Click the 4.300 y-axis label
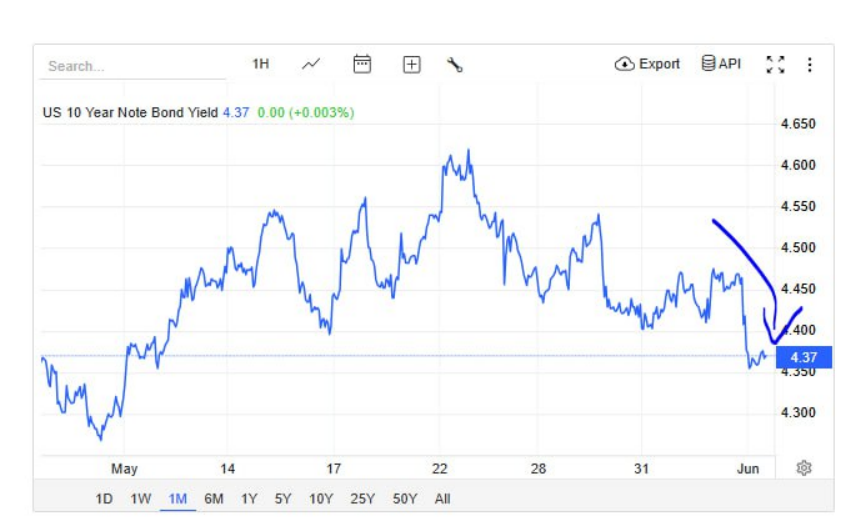The height and width of the screenshot is (517, 853). pos(798,413)
